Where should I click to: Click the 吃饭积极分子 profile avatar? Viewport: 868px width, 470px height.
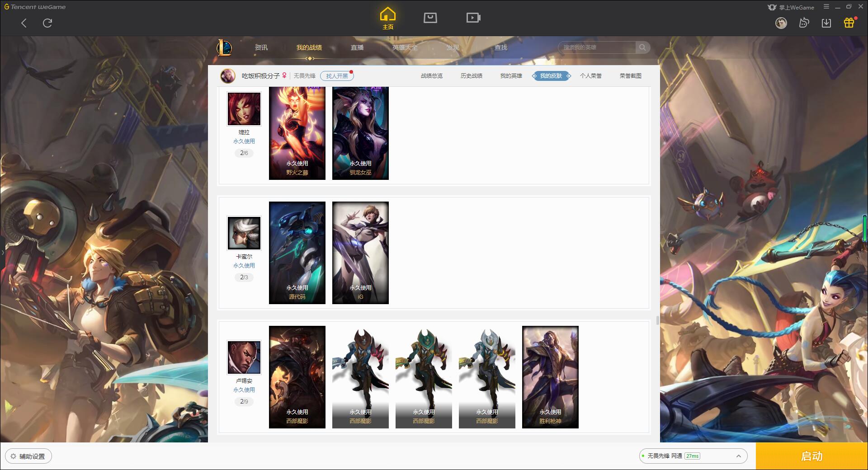point(228,76)
